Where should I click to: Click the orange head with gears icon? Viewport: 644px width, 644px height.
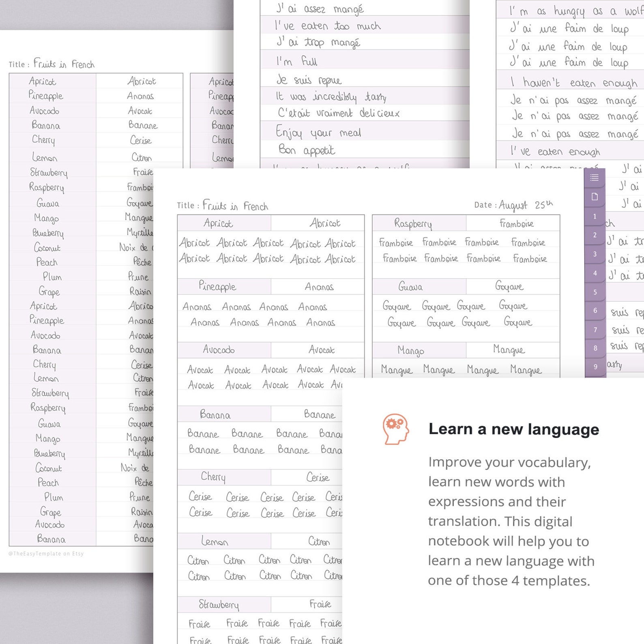coord(396,429)
